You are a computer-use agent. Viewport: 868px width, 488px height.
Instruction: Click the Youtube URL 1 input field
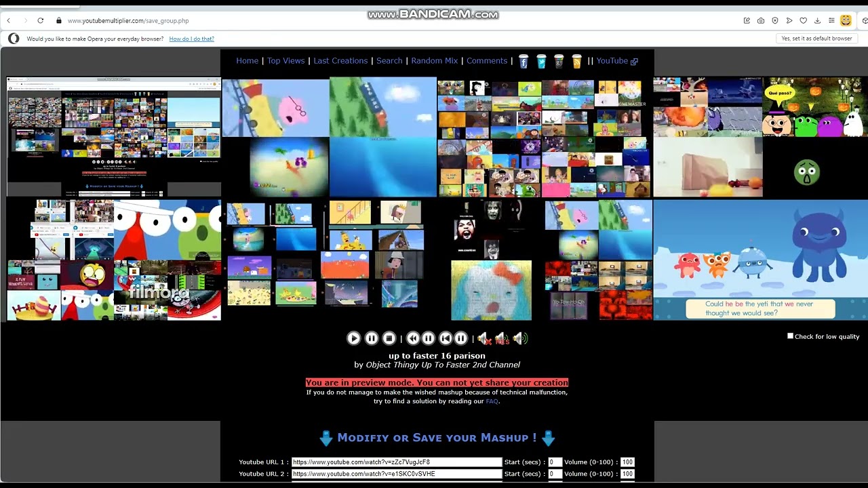point(397,462)
